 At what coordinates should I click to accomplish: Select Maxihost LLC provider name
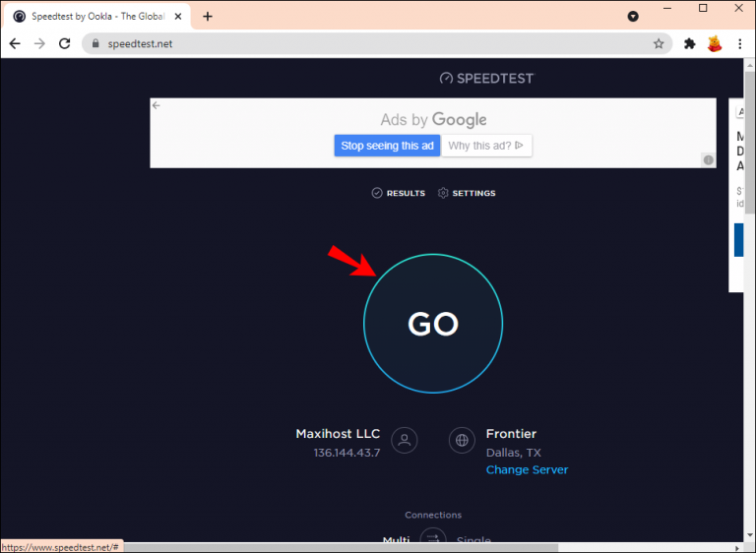click(x=338, y=433)
